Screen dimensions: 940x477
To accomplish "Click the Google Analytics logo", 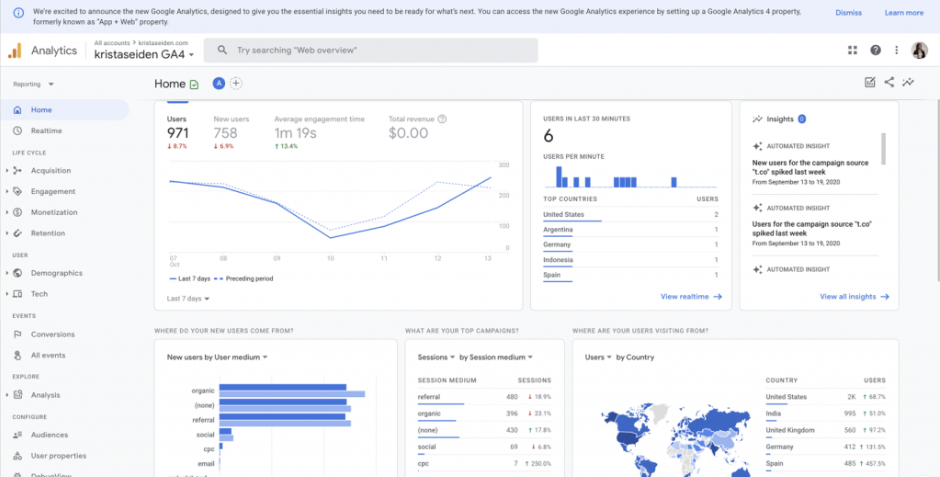I will click(14, 51).
